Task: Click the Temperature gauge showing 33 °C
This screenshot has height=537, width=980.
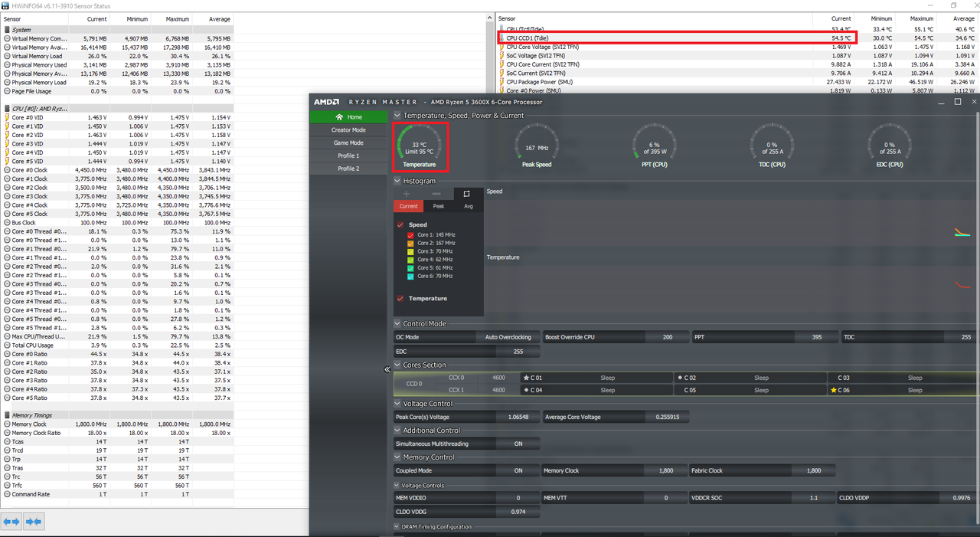Action: click(420, 146)
